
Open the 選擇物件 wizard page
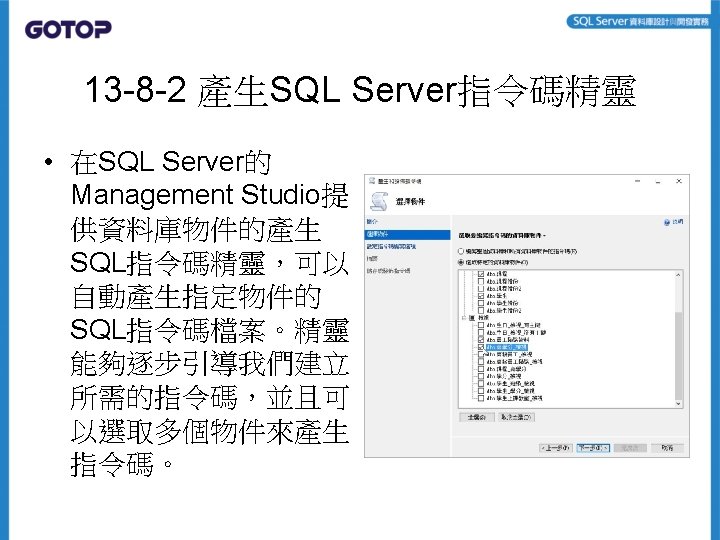[407, 235]
